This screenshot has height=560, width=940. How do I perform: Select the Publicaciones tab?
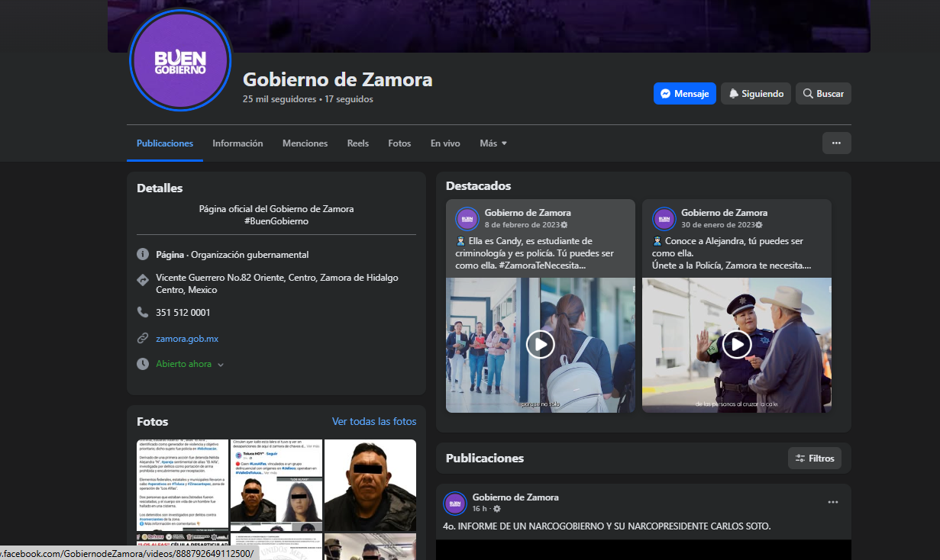[165, 143]
